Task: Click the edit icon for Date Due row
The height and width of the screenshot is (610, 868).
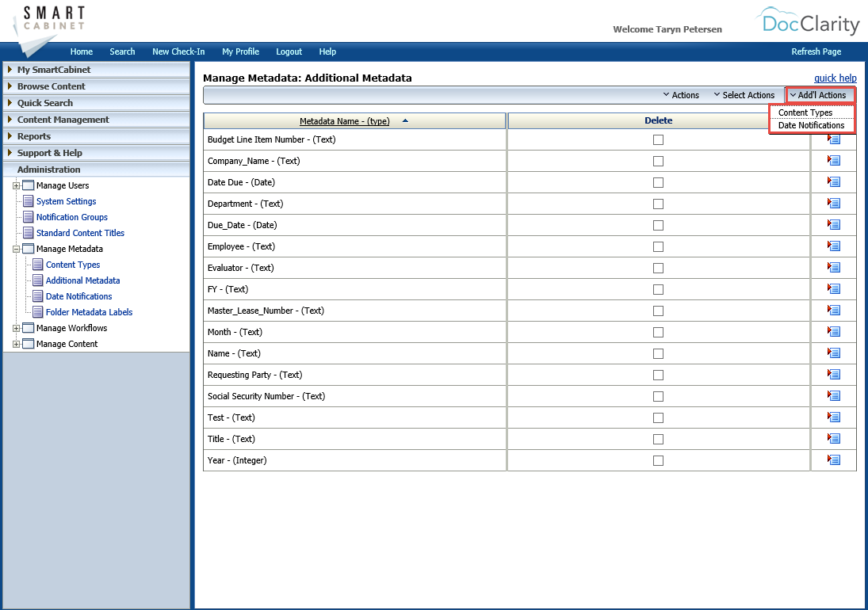Action: click(833, 181)
